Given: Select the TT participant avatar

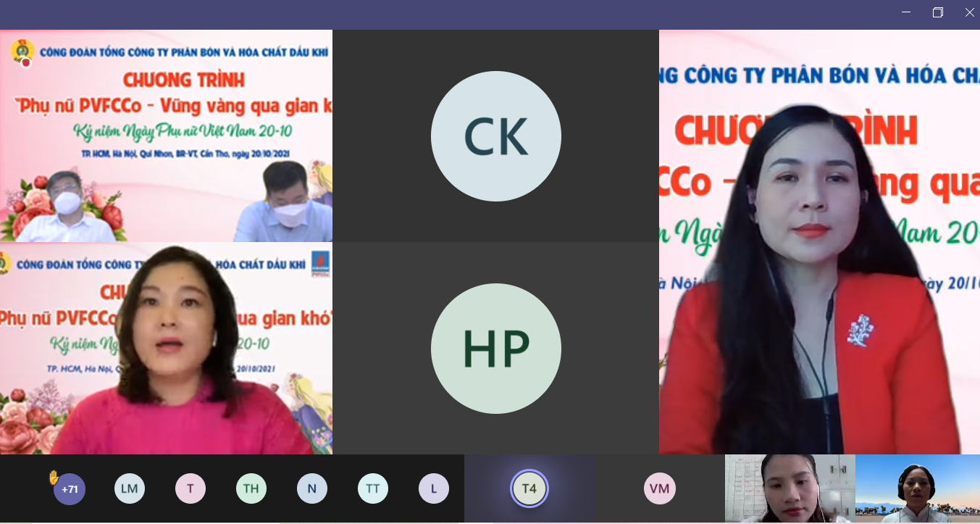Looking at the screenshot, I should point(373,488).
